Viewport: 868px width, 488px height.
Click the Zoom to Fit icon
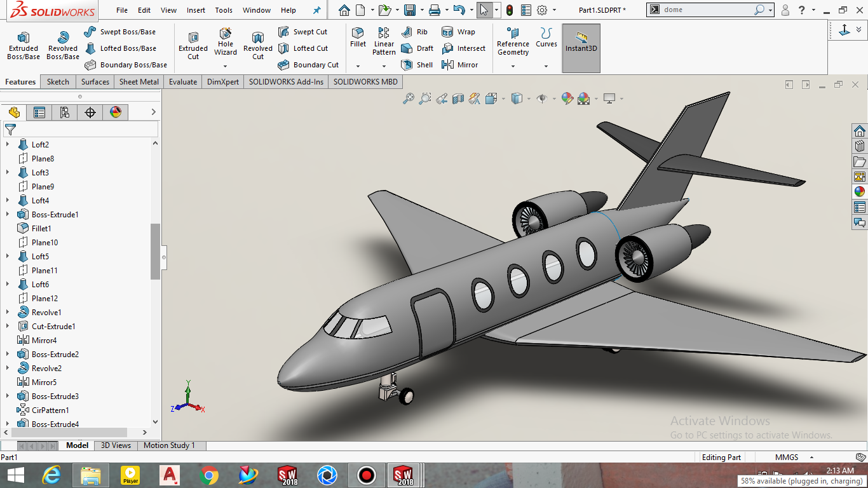(408, 98)
